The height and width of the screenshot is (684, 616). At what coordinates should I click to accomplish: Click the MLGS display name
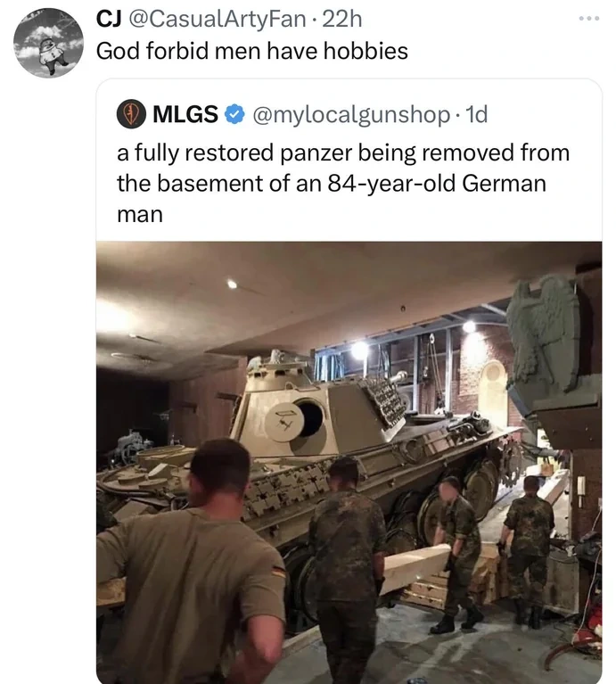pyautogui.click(x=185, y=114)
